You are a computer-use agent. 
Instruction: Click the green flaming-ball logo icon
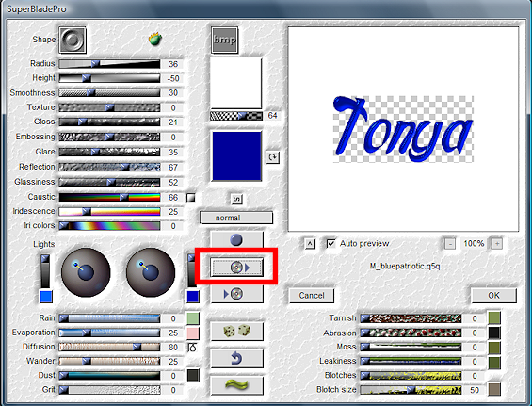[x=155, y=39]
